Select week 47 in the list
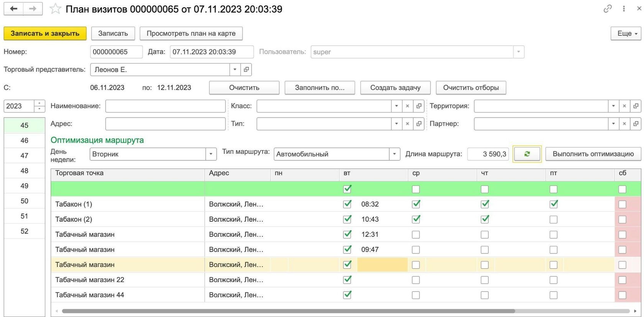644x317 pixels. (25, 155)
